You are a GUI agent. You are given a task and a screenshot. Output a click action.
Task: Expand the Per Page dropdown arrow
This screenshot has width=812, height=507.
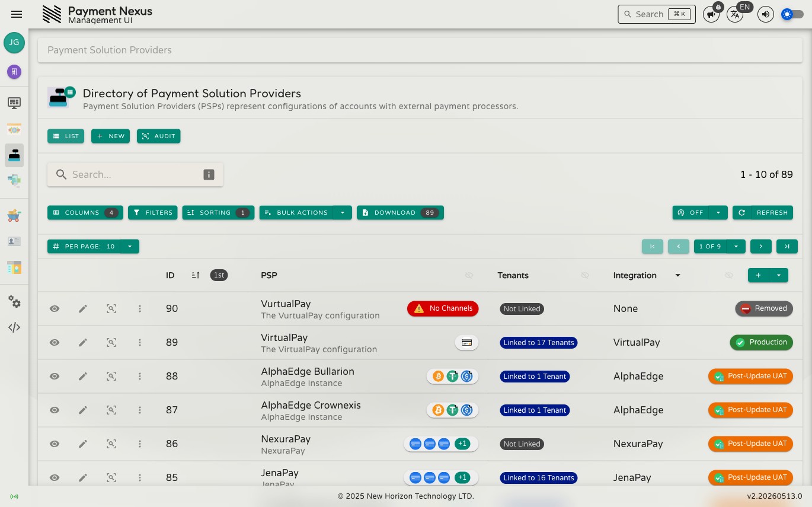[130, 246]
